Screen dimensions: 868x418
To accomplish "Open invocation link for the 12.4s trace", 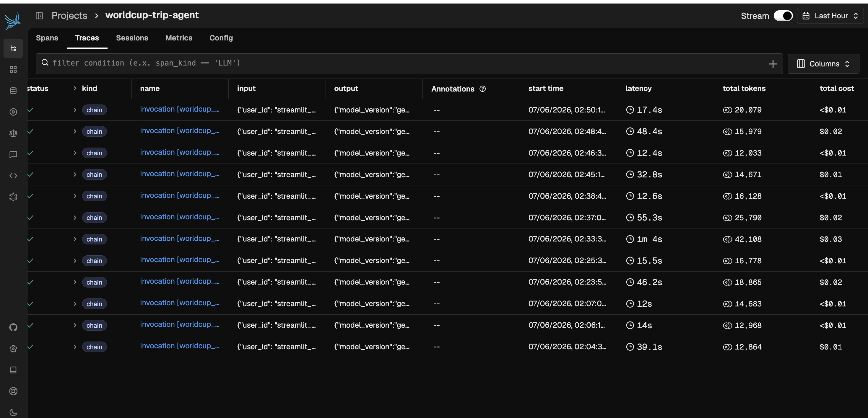I will pos(180,152).
